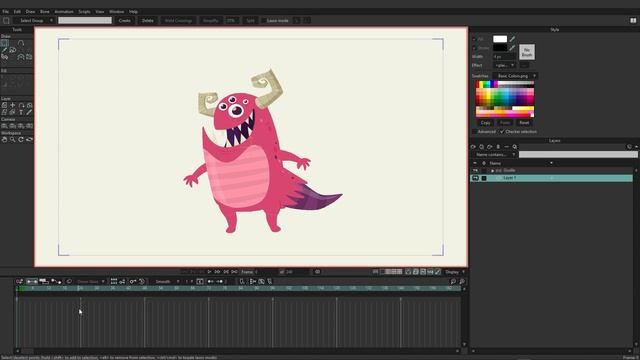640x360 pixels.
Task: Open the Help menu
Action: 133,11
